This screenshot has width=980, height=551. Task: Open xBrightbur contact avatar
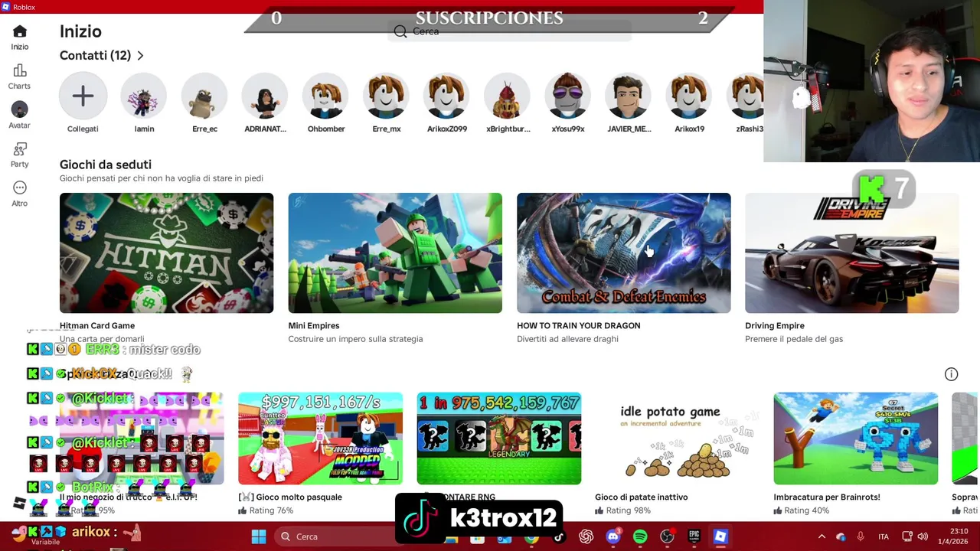508,96
